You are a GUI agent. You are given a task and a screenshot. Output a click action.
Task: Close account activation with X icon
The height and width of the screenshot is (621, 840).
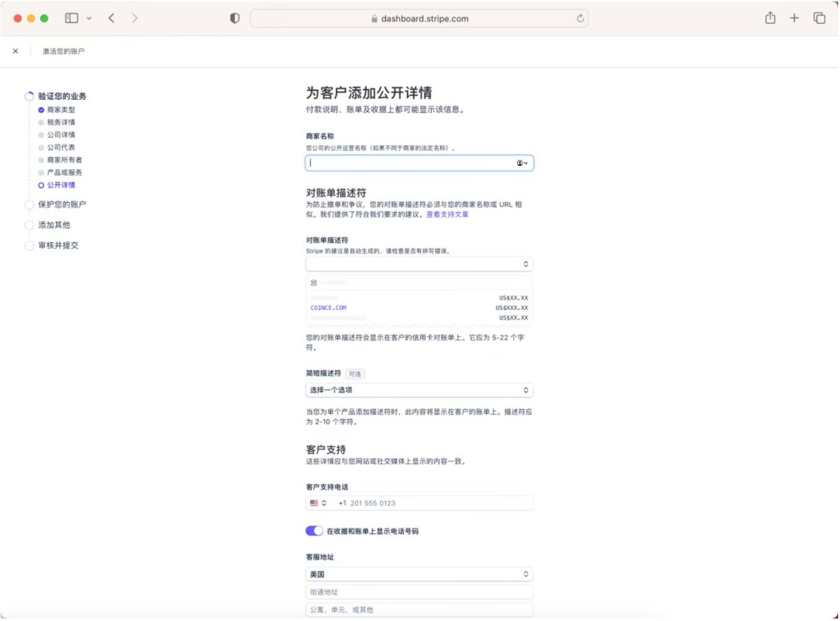(15, 51)
